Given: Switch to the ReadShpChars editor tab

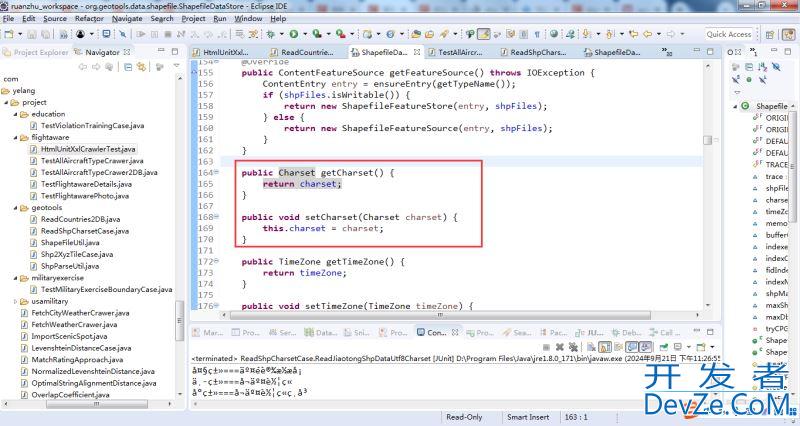Looking at the screenshot, I should (x=533, y=52).
